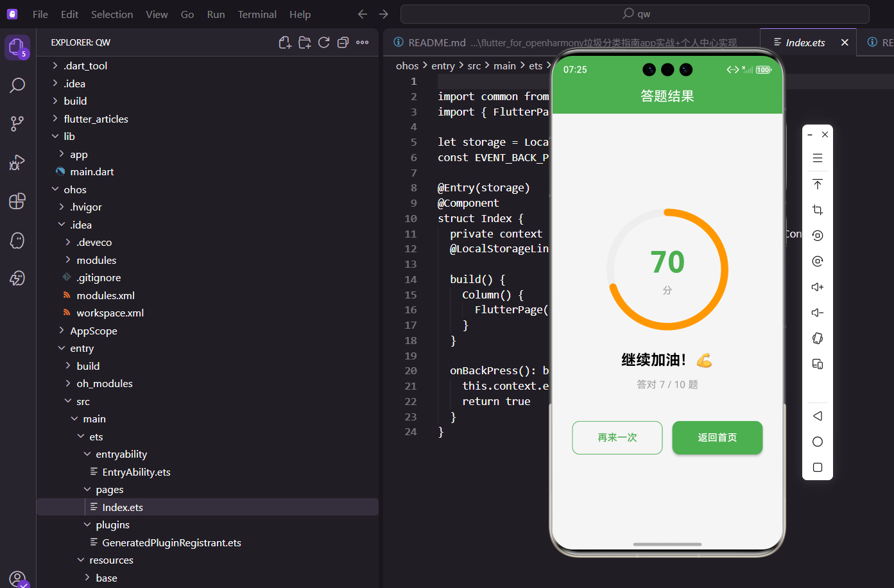Close the Index.ets editor tab

point(845,42)
